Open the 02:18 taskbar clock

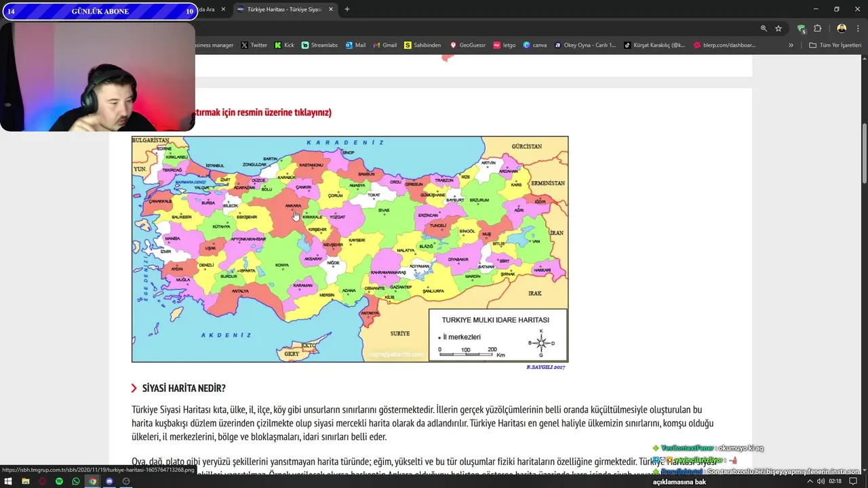(835, 481)
